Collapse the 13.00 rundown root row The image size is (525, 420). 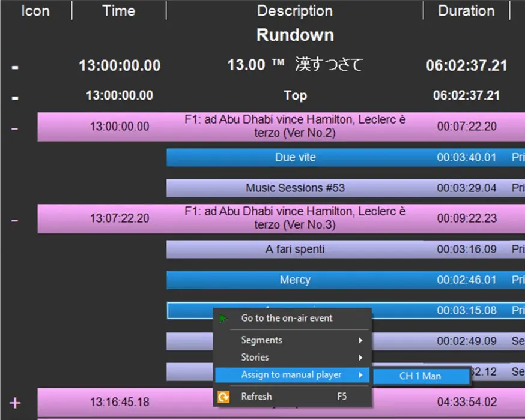point(15,66)
